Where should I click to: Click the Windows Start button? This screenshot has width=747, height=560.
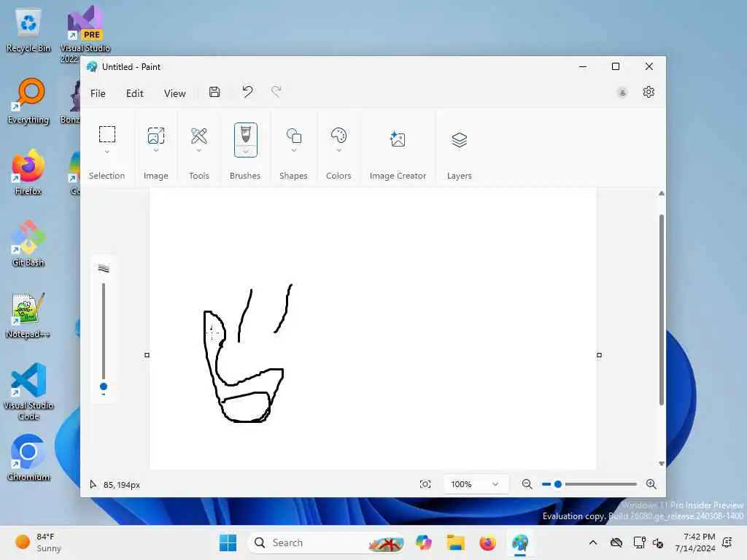pos(228,542)
